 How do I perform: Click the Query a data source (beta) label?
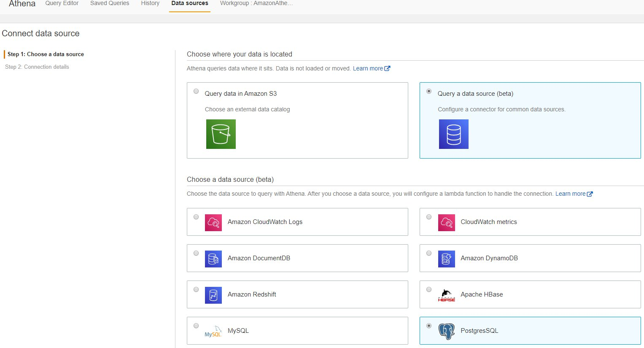coord(475,94)
